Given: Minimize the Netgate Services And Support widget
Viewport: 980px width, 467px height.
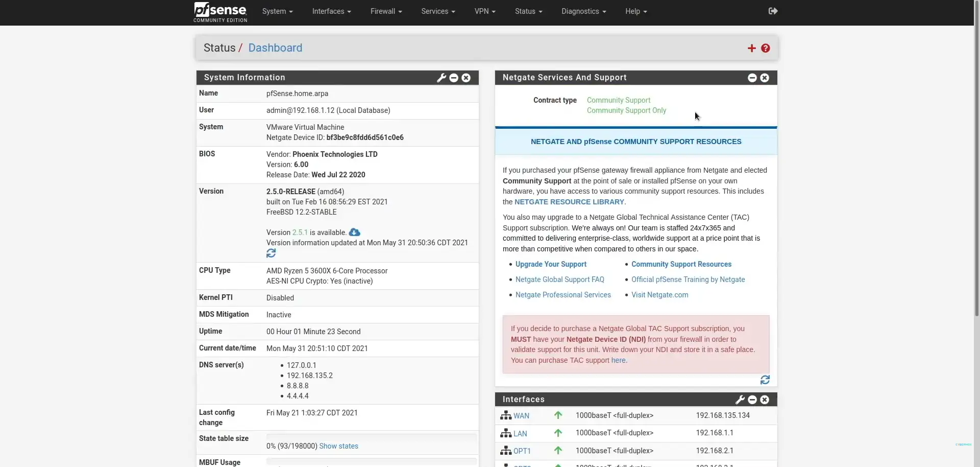Looking at the screenshot, I should (x=751, y=78).
